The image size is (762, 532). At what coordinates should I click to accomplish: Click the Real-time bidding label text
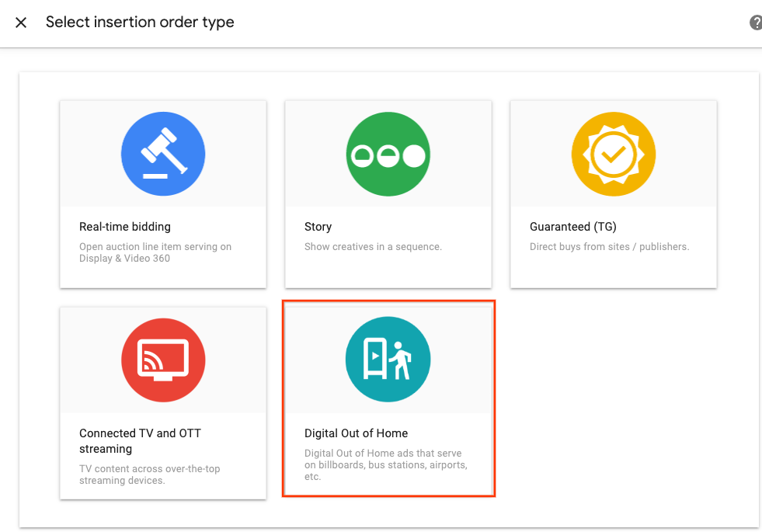[124, 226]
